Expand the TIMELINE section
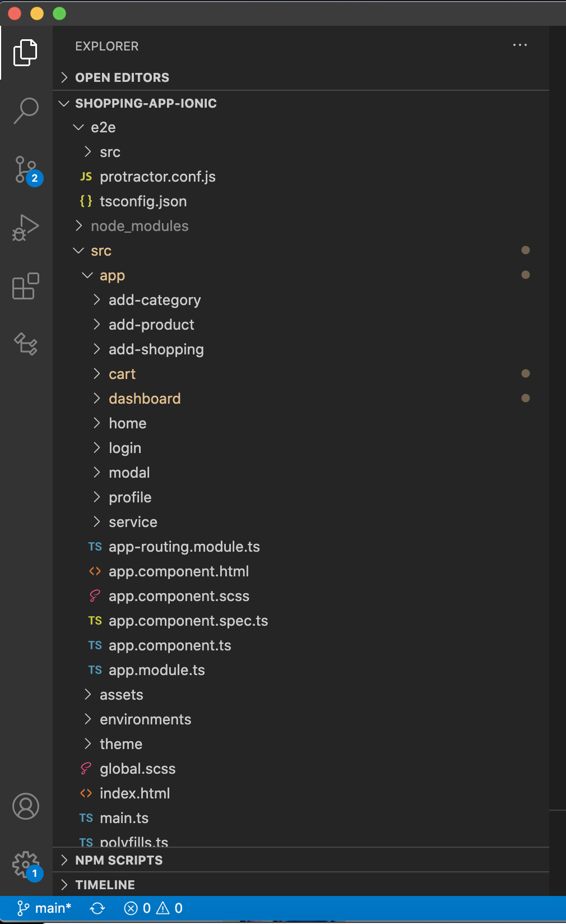Viewport: 566px width, 924px height. 105,885
